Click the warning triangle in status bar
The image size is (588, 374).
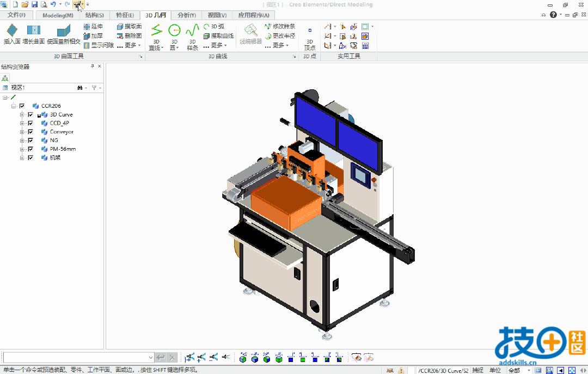(401, 370)
